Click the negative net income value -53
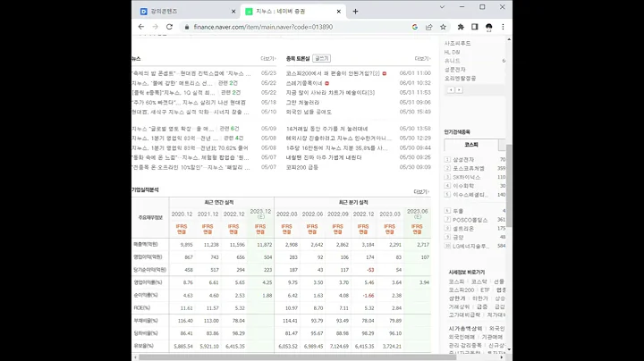 369,270
